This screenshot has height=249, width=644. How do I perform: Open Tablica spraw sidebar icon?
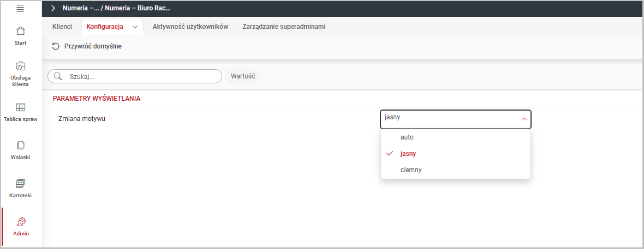coord(20,107)
